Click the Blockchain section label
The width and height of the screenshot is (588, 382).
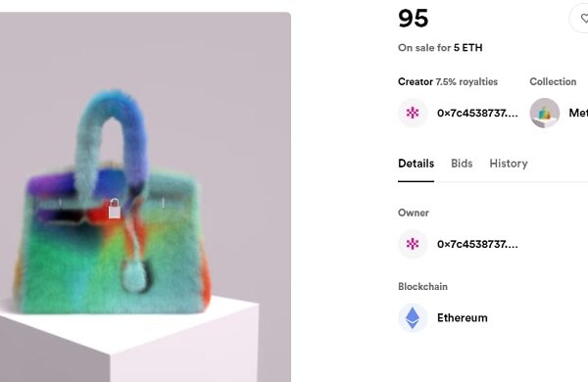click(x=422, y=286)
